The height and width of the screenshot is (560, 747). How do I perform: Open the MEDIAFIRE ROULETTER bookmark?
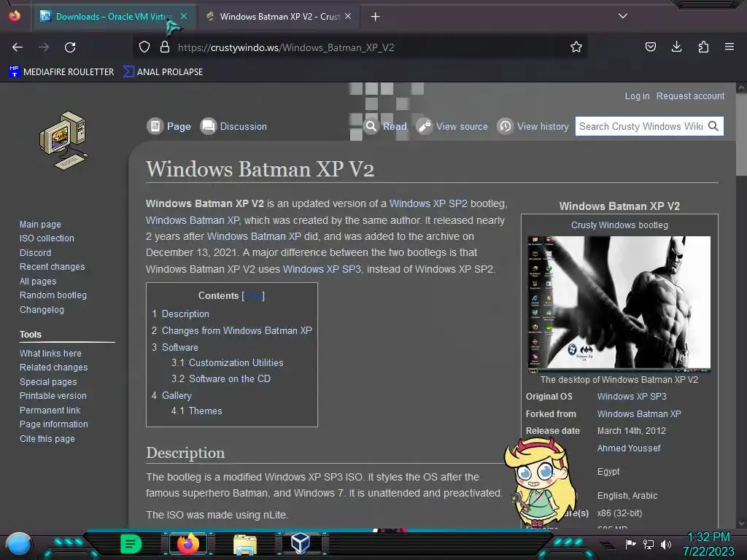[62, 72]
